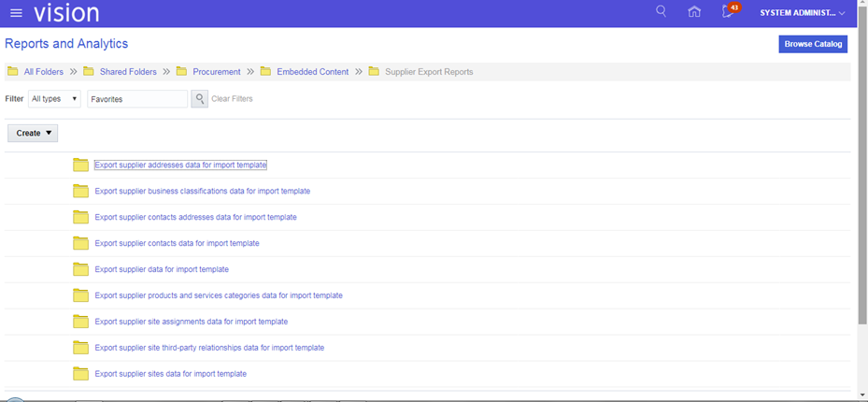This screenshot has width=868, height=402.
Task: Navigate to Procurement breadcrumb
Action: [217, 72]
